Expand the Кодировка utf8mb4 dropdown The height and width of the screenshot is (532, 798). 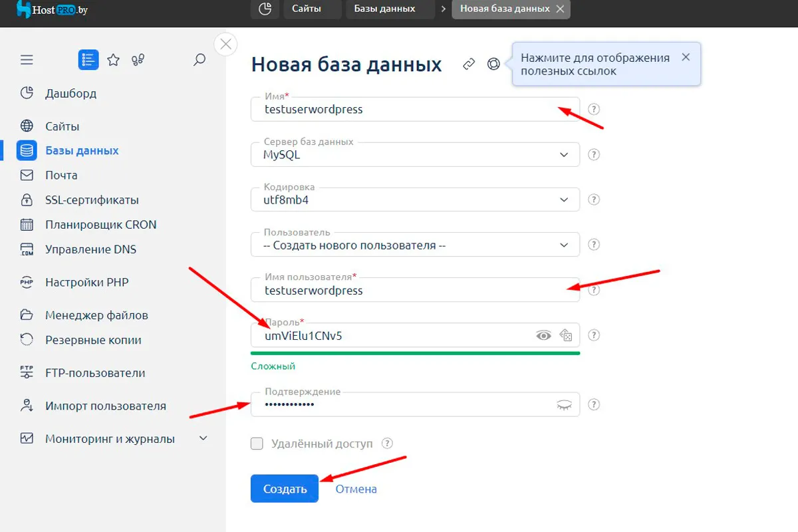415,199
